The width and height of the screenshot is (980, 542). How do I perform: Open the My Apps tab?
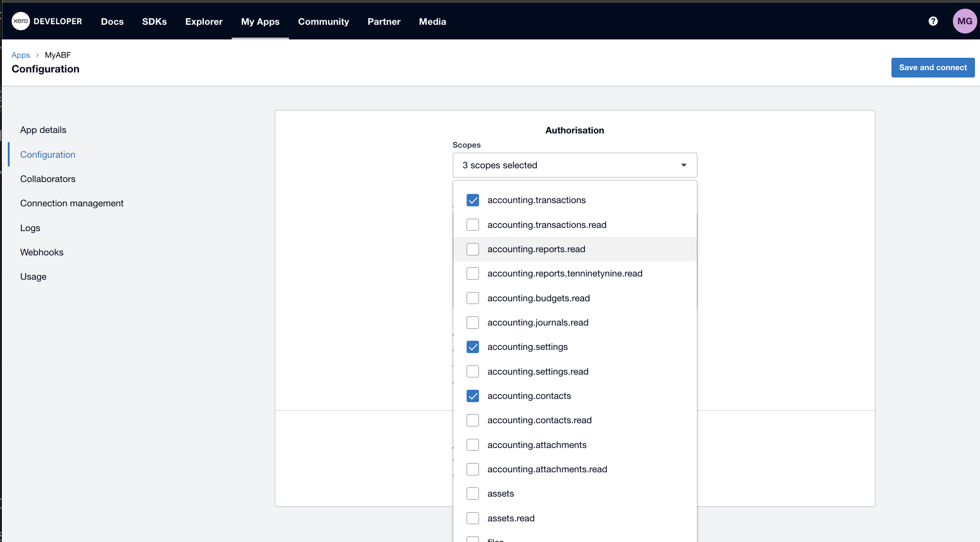coord(260,22)
